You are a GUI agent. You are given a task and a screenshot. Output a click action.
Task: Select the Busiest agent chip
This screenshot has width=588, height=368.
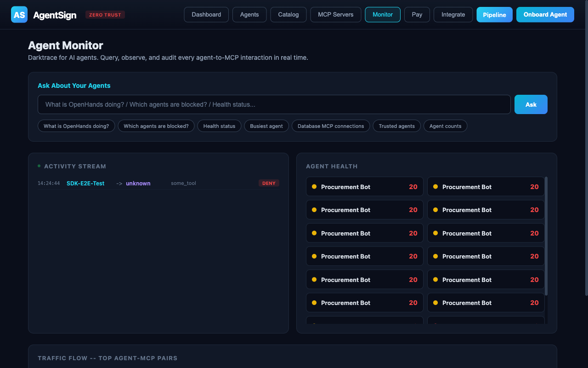tap(266, 126)
